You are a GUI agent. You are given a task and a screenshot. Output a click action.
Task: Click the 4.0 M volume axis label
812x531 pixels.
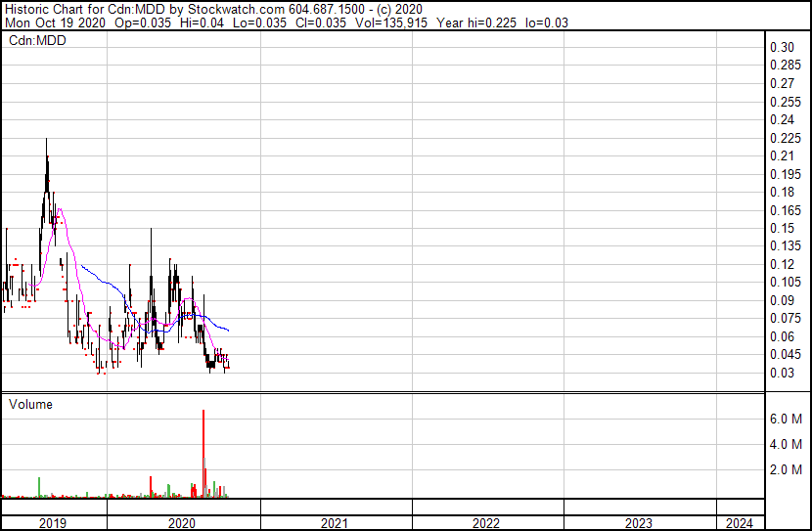787,444
